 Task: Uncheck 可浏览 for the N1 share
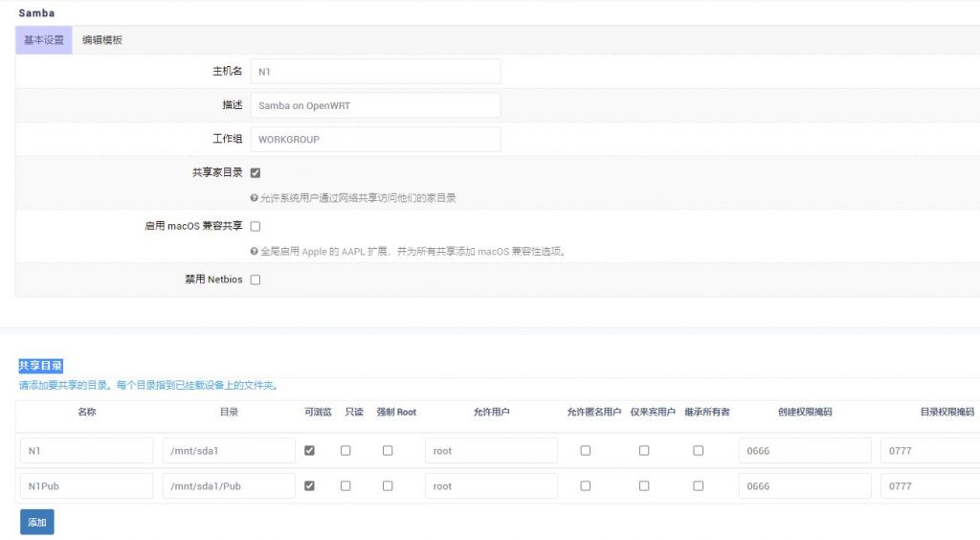[309, 451]
